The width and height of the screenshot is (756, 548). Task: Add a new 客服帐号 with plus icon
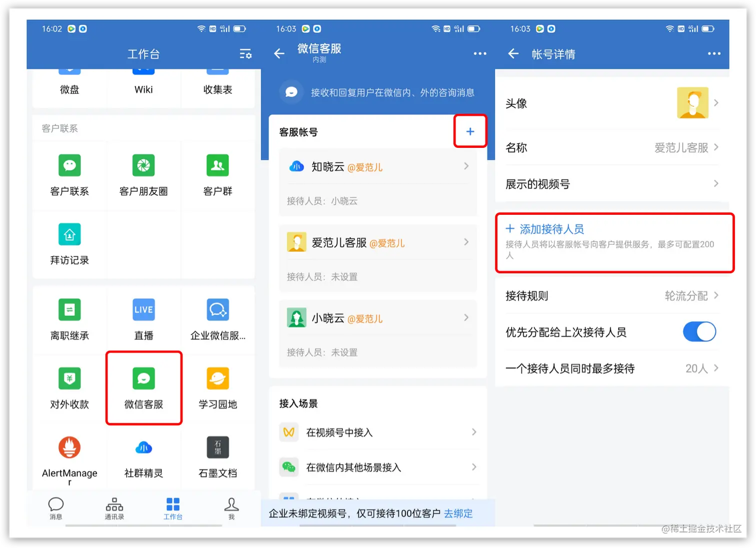pos(470,131)
